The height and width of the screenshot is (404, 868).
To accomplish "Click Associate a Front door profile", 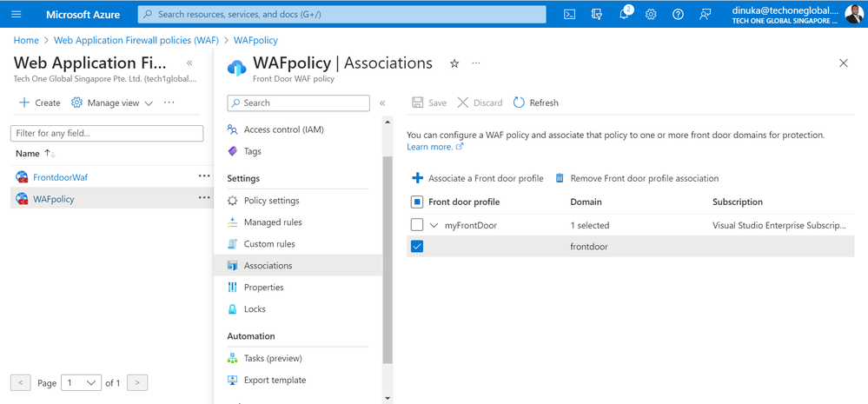I will tap(478, 178).
